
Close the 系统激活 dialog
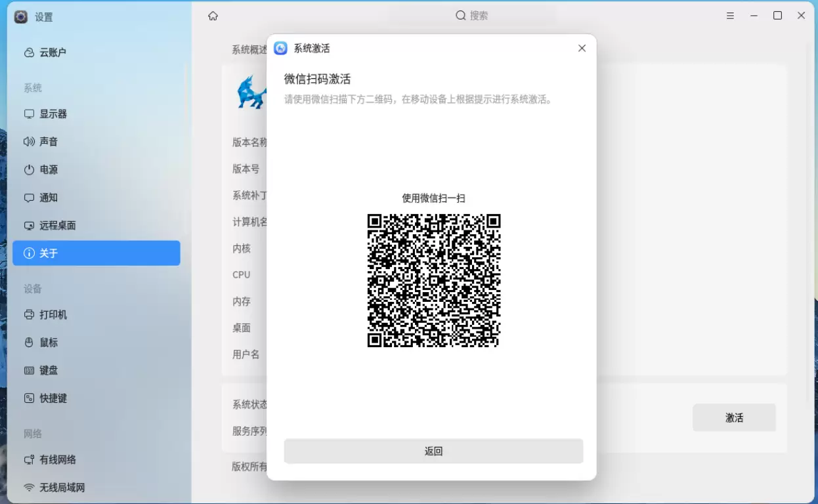(x=582, y=48)
